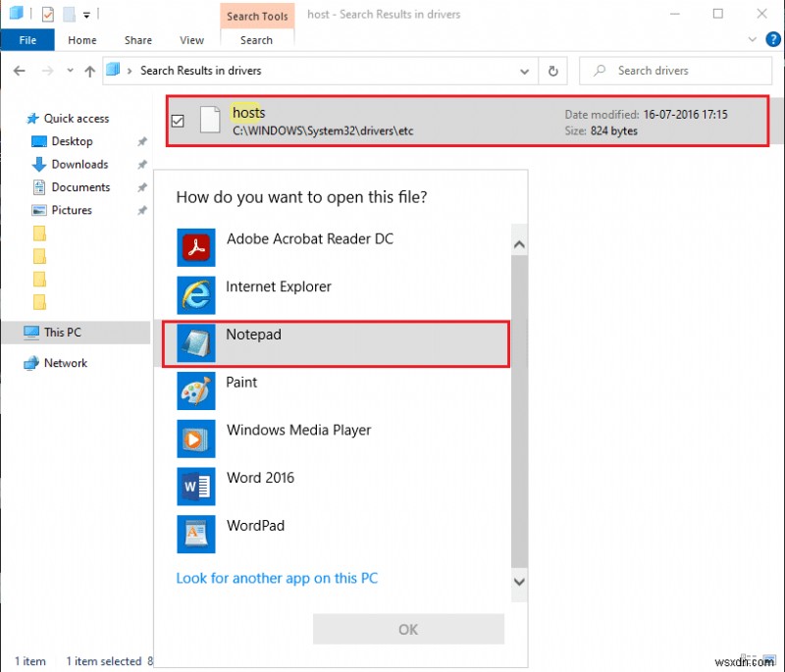This screenshot has height=672, width=785.
Task: Uncheck the hosts file selection checkbox
Action: point(178,121)
